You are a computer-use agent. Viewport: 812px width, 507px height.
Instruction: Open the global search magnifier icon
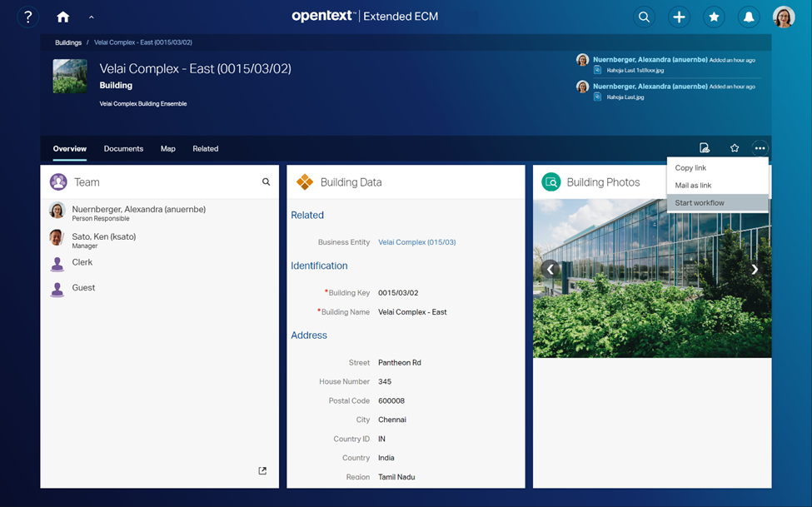644,17
